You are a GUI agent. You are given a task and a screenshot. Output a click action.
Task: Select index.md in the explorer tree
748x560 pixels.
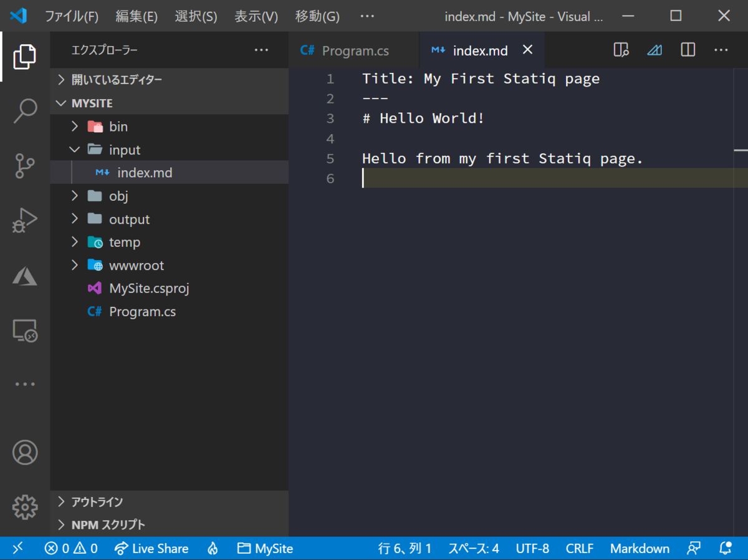170,173
